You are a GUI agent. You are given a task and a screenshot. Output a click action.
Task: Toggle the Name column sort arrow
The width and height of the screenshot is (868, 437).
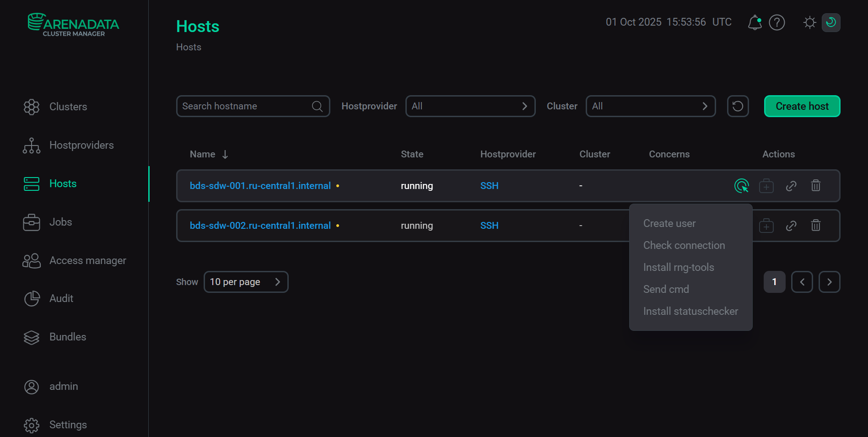(225, 154)
